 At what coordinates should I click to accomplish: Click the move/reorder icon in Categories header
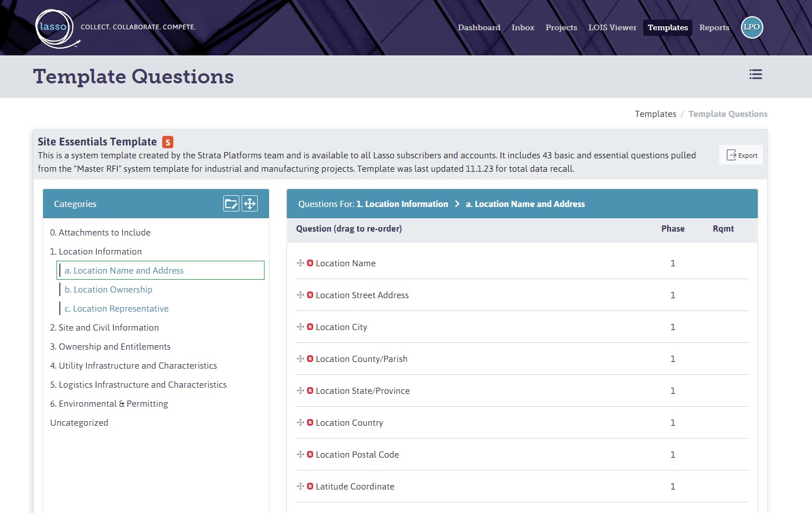click(x=249, y=203)
